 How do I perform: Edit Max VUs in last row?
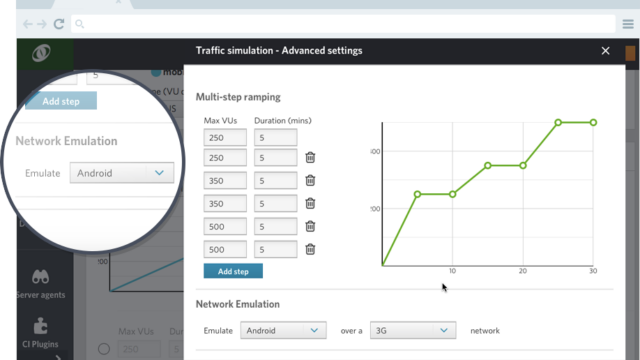225,249
